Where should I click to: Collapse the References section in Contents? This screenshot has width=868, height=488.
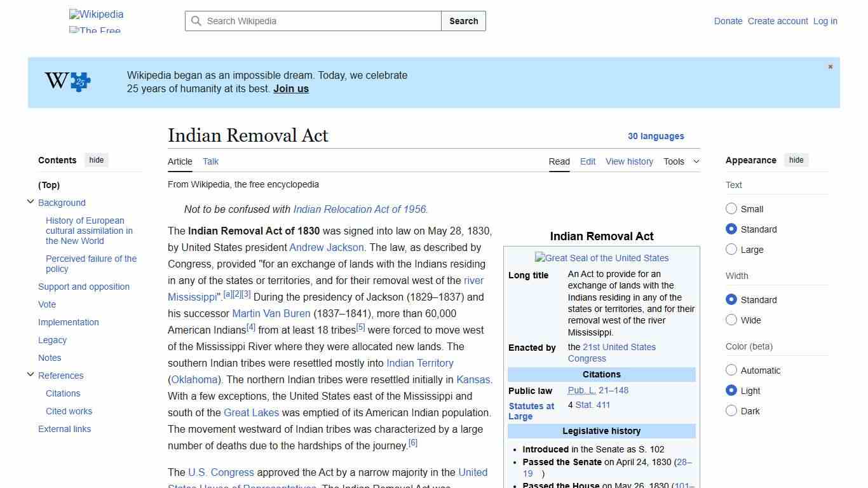[x=31, y=374]
